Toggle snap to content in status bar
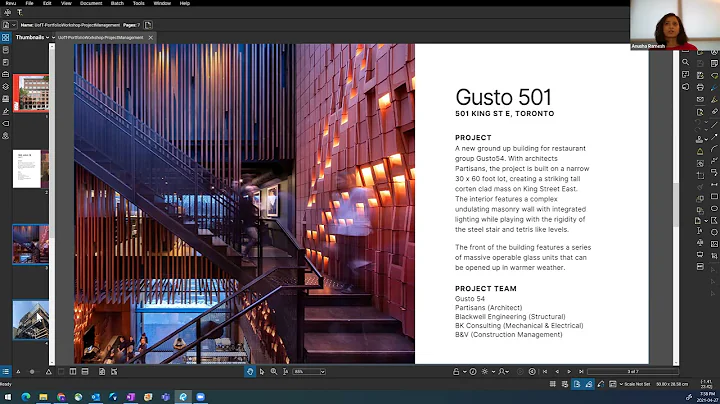This screenshot has width=720, height=404. (577, 384)
